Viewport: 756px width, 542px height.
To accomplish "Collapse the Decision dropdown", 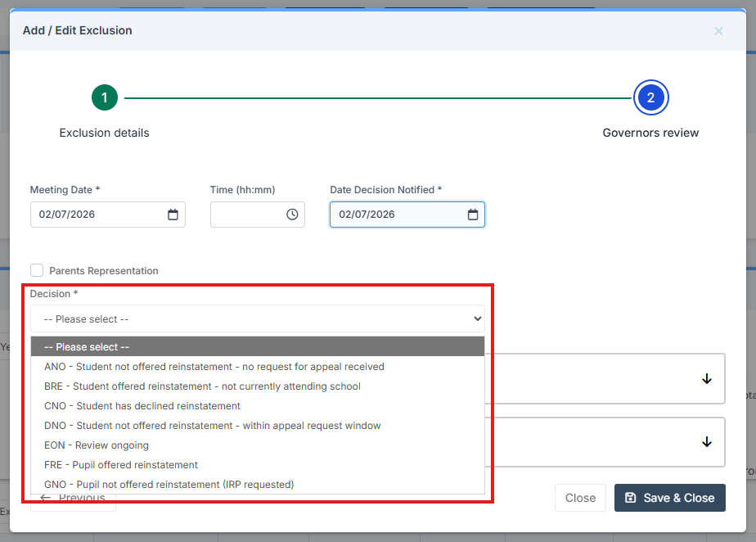I will (x=258, y=318).
